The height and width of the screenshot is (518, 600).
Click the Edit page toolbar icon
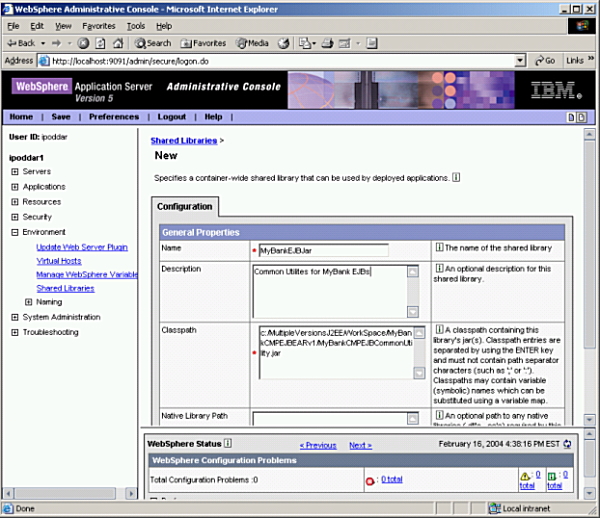click(345, 43)
